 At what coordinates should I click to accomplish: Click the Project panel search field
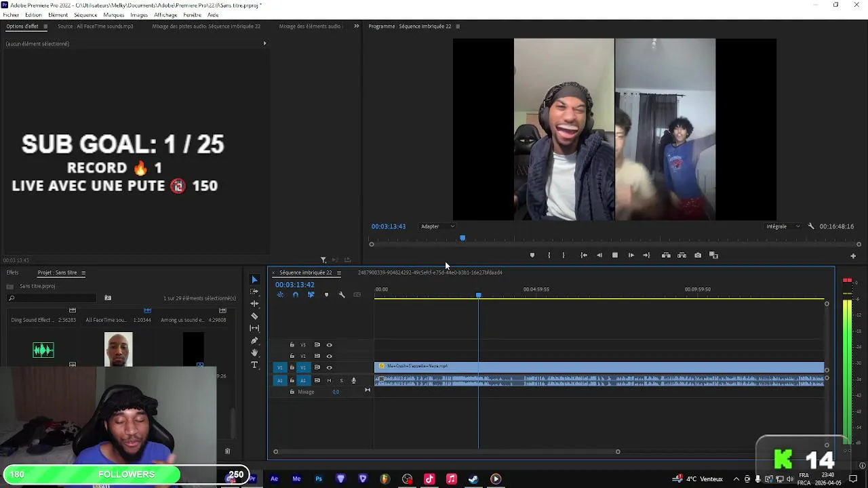click(52, 298)
